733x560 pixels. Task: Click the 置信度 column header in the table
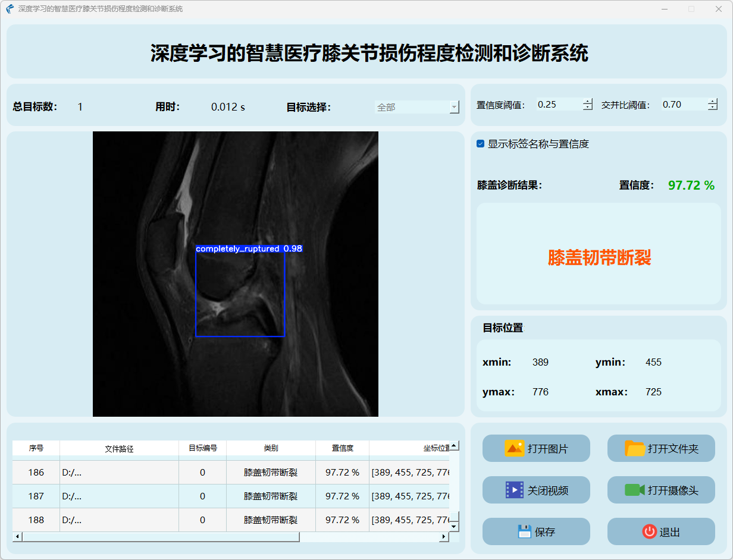tap(342, 448)
